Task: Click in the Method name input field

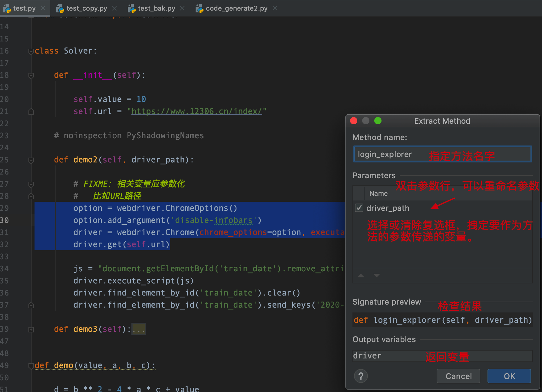Action: tap(442, 154)
